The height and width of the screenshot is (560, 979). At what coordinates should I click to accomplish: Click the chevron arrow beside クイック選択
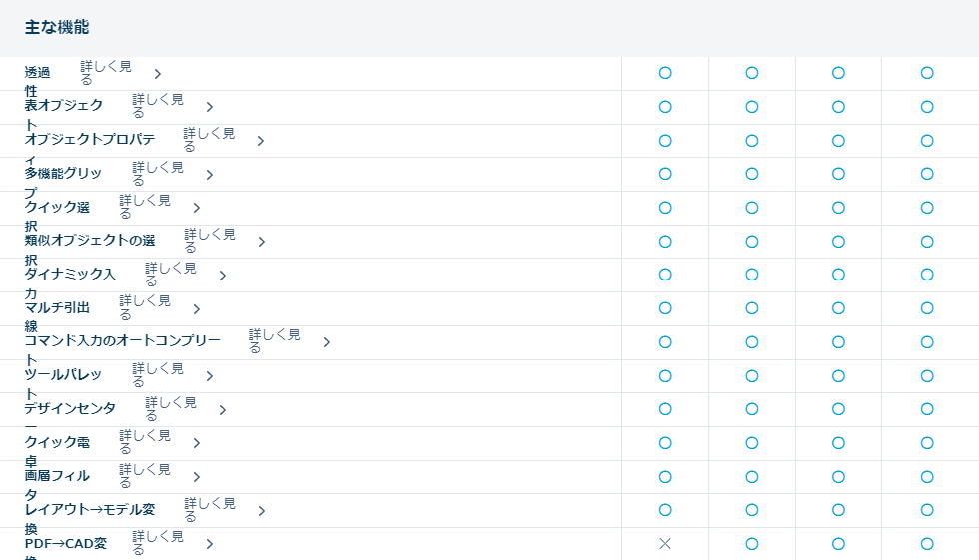click(197, 208)
